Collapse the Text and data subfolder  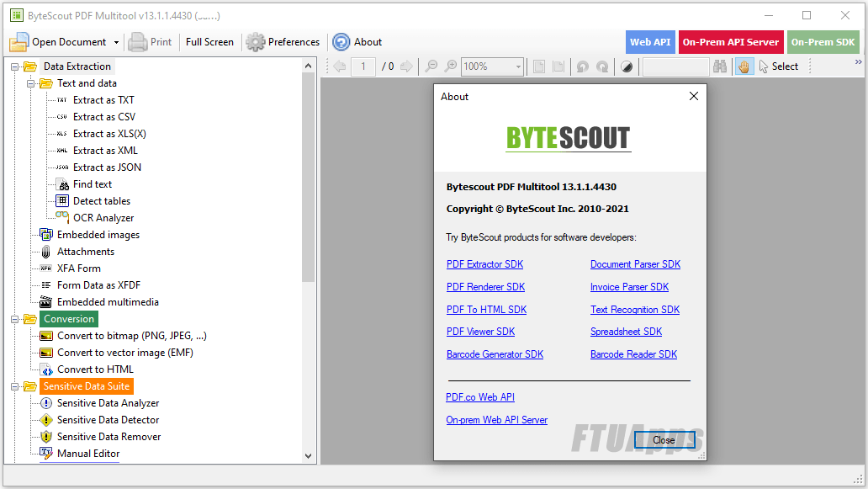(x=30, y=83)
